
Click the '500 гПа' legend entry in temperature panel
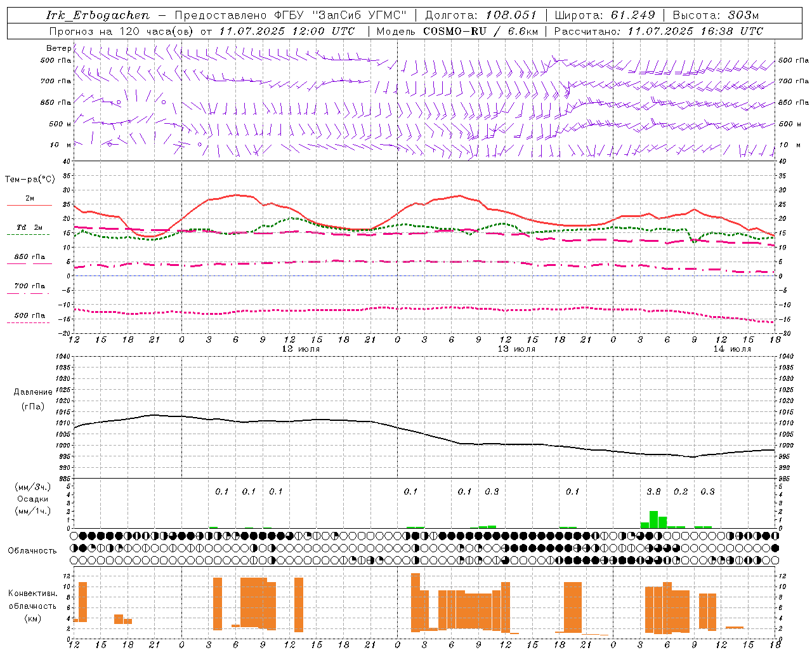click(x=30, y=315)
